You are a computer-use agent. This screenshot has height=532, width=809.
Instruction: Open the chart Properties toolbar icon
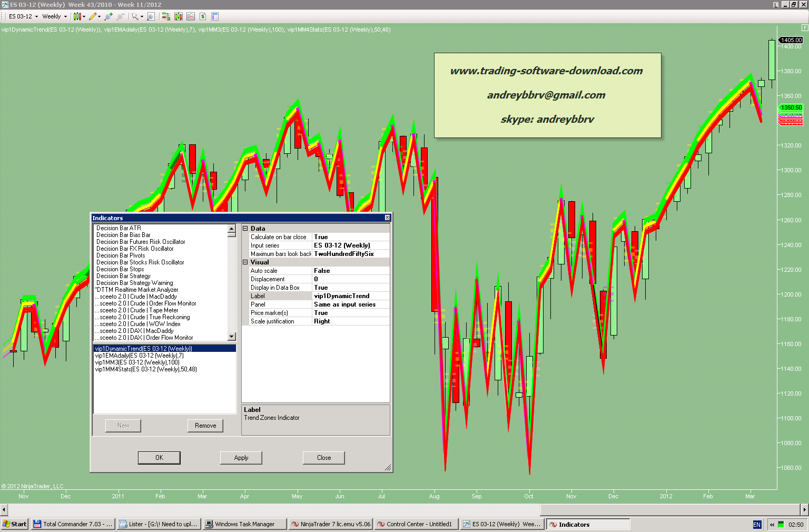point(215,16)
